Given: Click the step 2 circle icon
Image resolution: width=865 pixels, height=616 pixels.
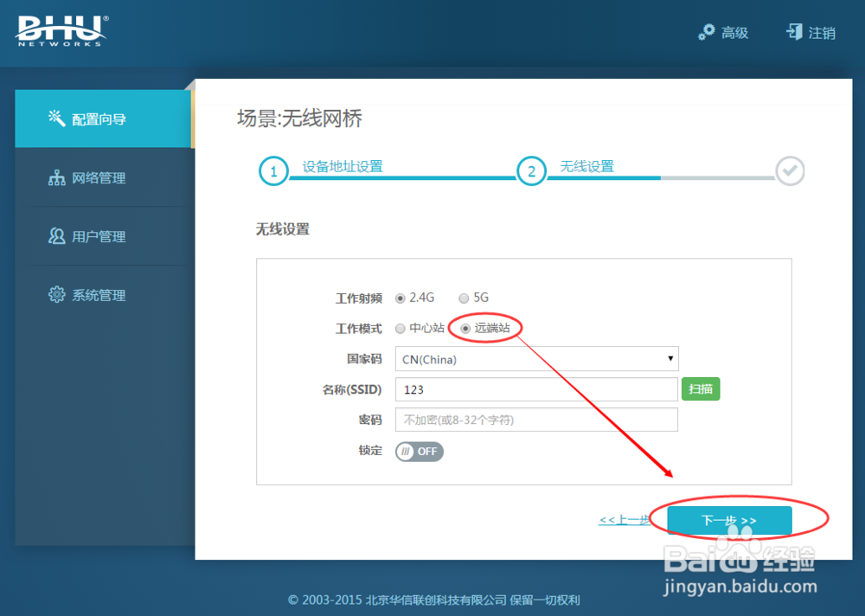Looking at the screenshot, I should [531, 171].
